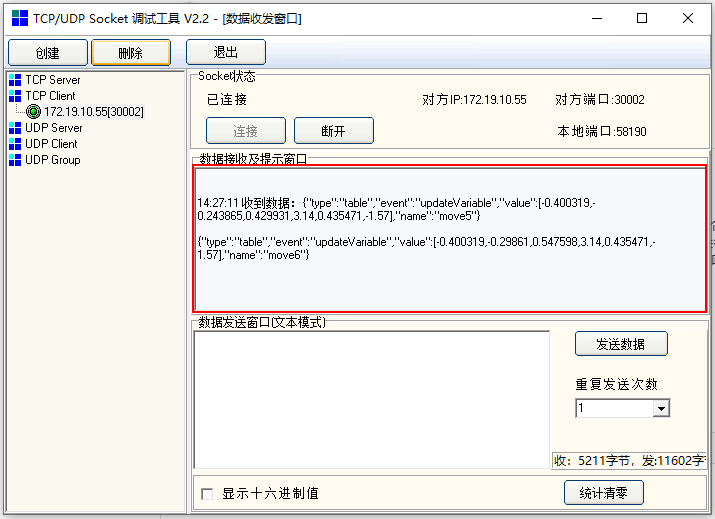Close the Socket tool window
The image size is (715, 519).
(688, 18)
